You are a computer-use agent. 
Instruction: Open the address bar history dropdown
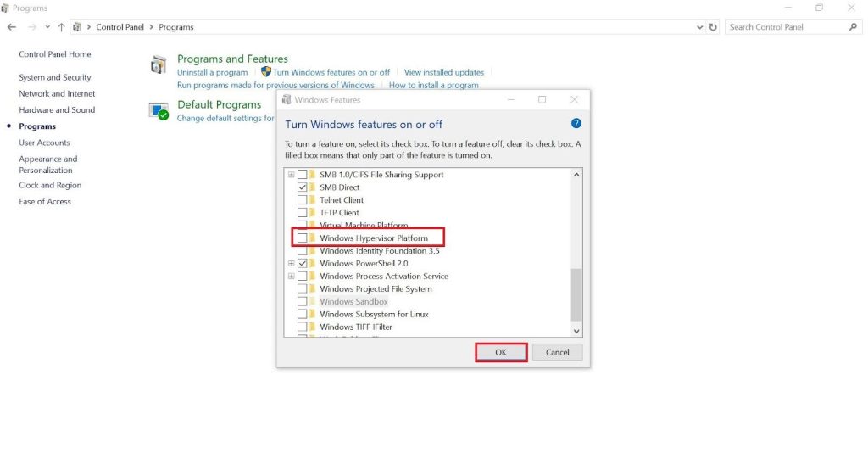[699, 26]
